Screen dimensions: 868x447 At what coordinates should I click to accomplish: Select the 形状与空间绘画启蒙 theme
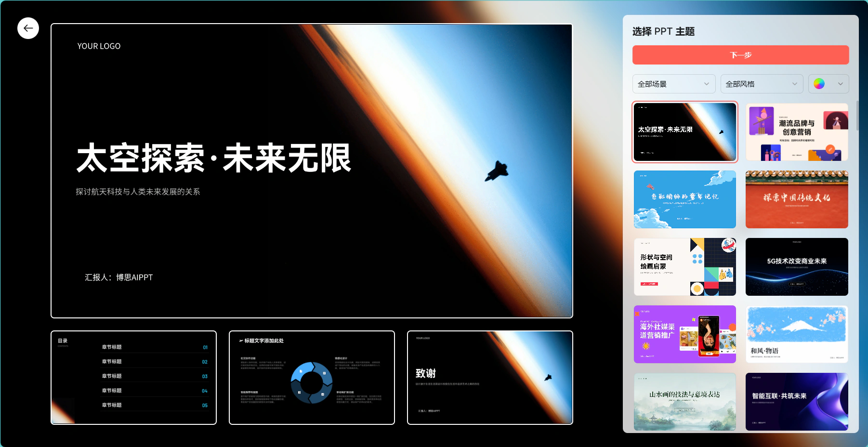[x=684, y=267]
